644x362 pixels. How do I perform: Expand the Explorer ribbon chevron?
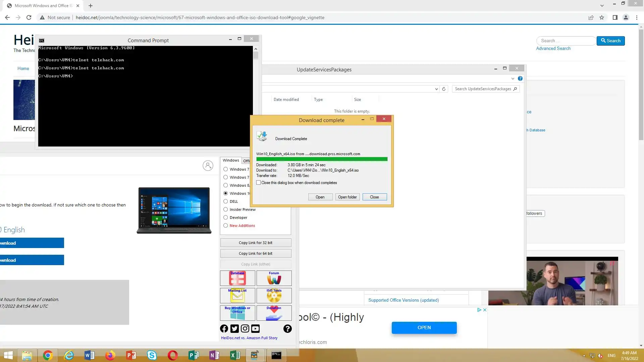point(513,78)
